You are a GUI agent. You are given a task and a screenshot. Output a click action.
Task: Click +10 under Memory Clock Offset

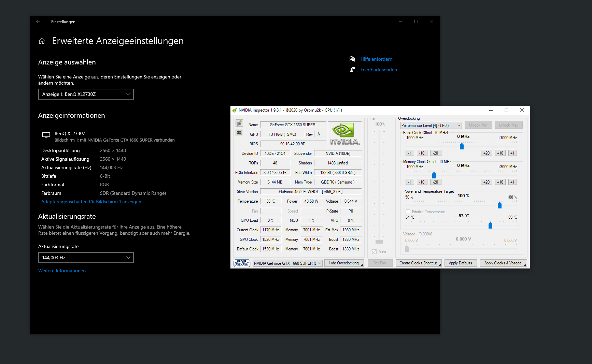[500, 182]
